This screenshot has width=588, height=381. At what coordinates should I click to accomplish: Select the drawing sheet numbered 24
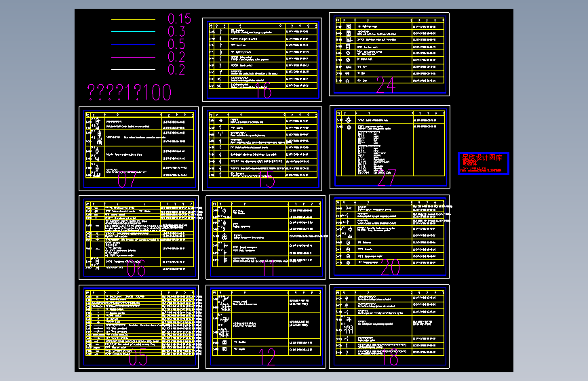pyautogui.click(x=389, y=54)
